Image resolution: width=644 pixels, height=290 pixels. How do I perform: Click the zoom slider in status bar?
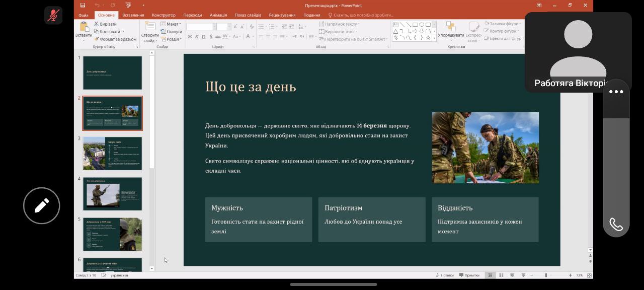click(x=546, y=275)
